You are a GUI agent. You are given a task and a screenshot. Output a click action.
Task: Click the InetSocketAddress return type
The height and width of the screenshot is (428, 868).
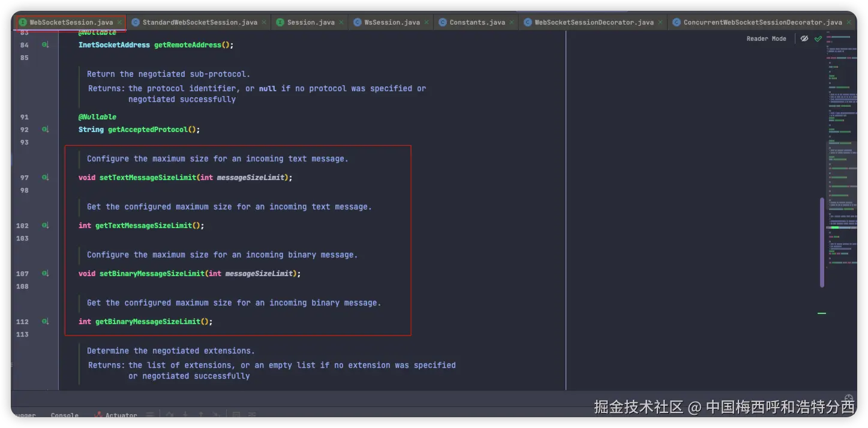pos(114,45)
